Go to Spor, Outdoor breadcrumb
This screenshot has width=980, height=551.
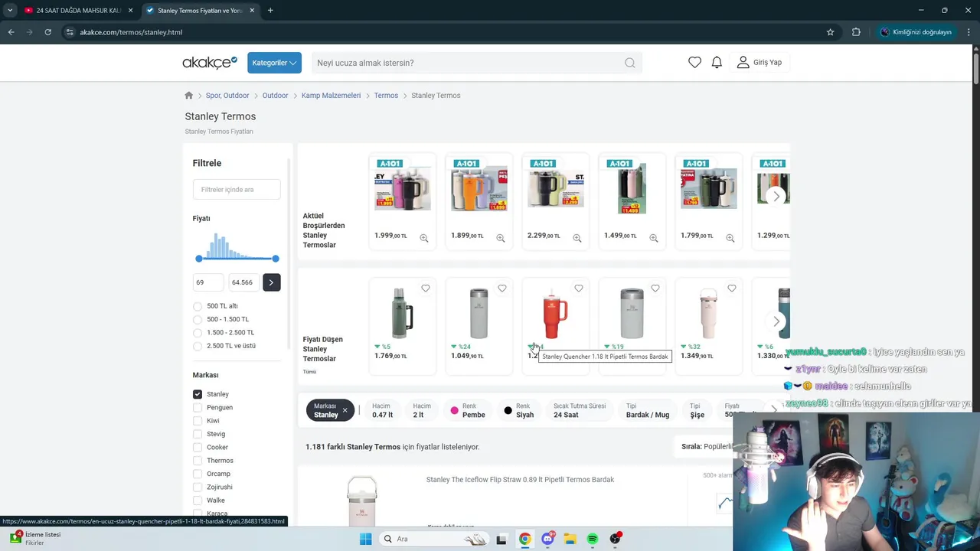point(227,96)
